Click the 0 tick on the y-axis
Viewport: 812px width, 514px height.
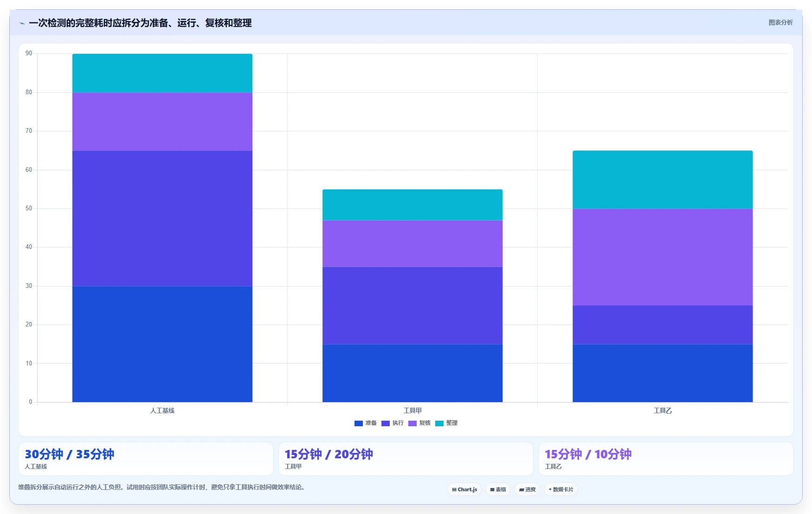point(31,402)
